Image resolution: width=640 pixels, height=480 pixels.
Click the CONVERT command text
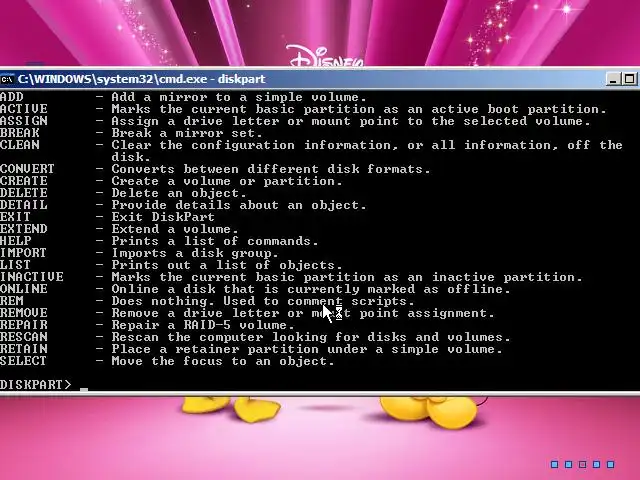point(27,169)
